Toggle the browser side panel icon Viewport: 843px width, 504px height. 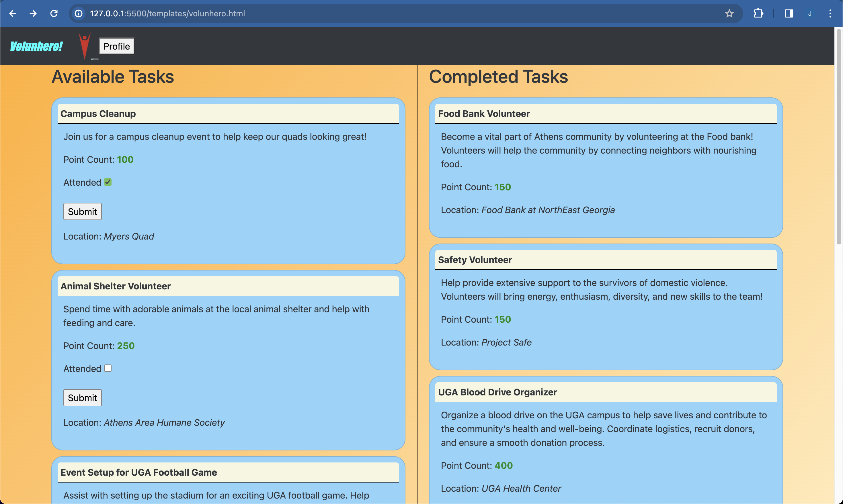coord(789,13)
